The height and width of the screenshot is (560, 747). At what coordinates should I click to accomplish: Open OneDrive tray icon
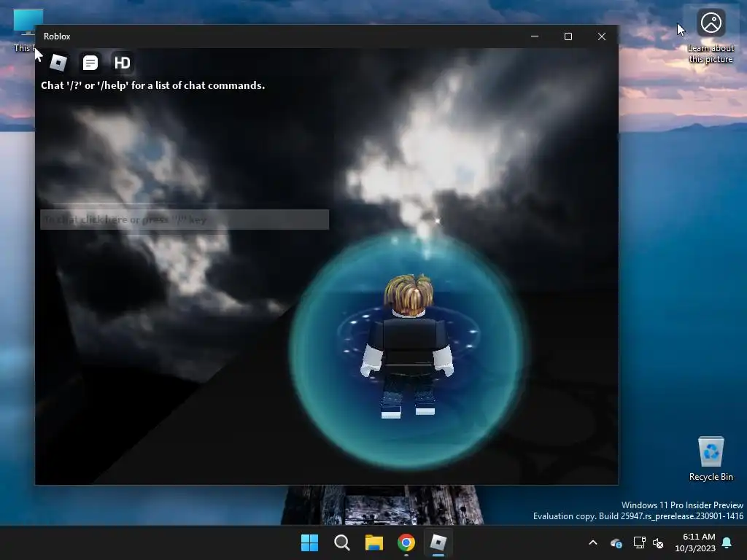click(x=616, y=542)
